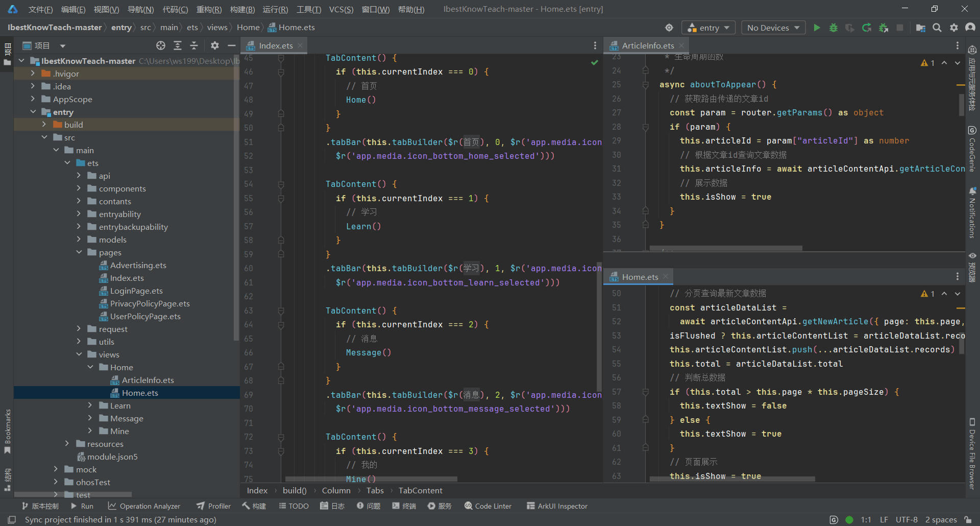980x526 pixels.
Task: Toggle fold marker at Home.ets line 57
Action: (x=645, y=392)
